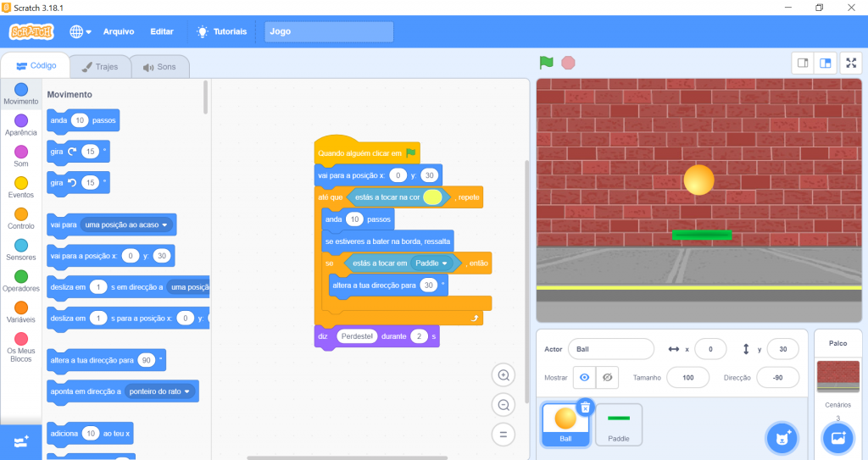Select the Eventos block category
This screenshot has width=868, height=460.
21,187
